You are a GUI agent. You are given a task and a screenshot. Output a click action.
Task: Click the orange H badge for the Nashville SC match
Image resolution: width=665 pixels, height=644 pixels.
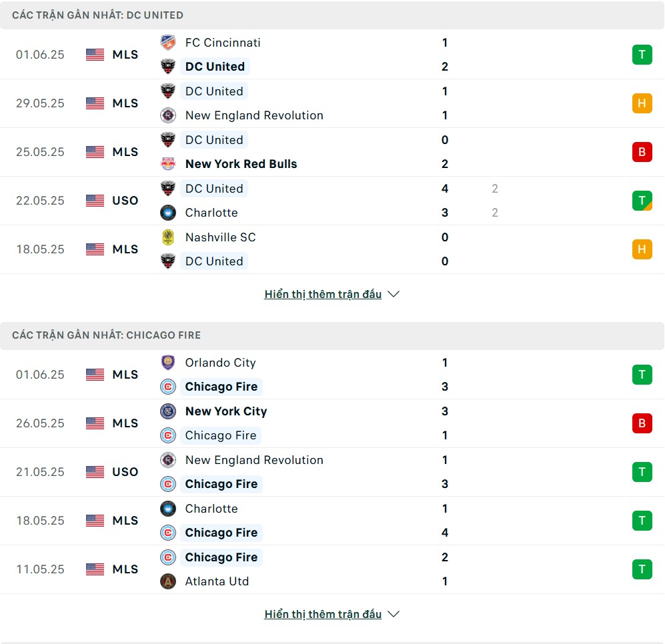(642, 249)
